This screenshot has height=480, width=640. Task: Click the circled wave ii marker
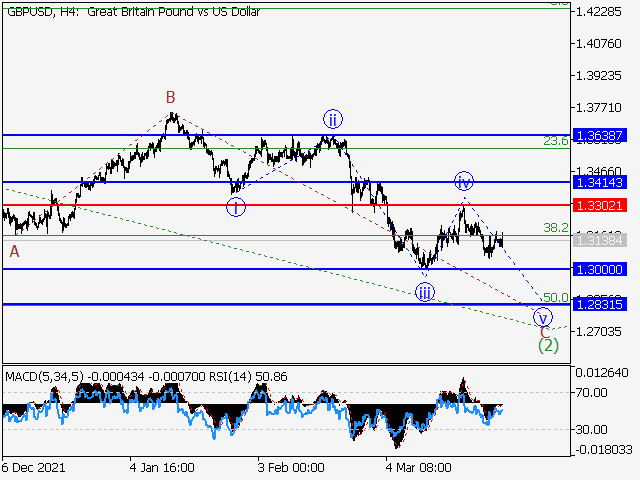[333, 120]
